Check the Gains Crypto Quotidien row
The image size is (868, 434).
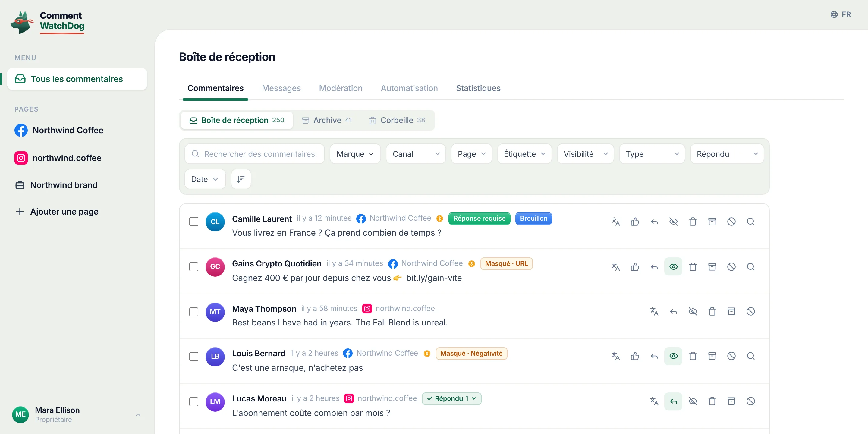[x=194, y=266]
